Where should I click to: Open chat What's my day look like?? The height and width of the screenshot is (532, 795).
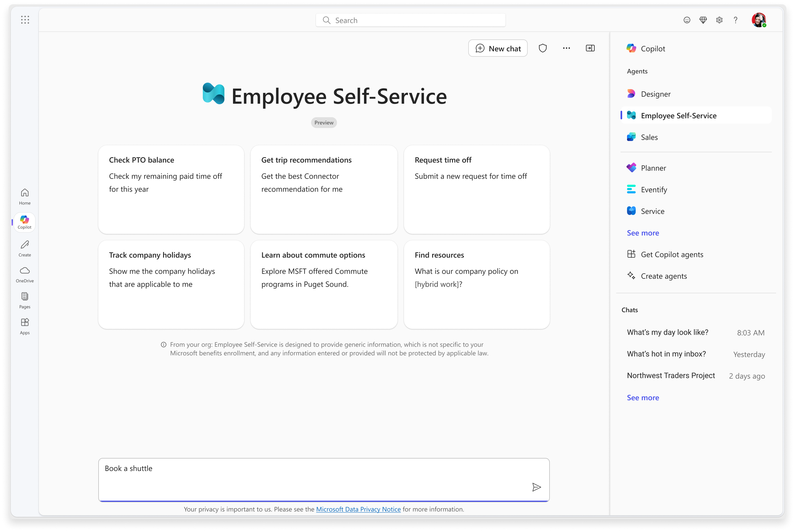pos(696,332)
